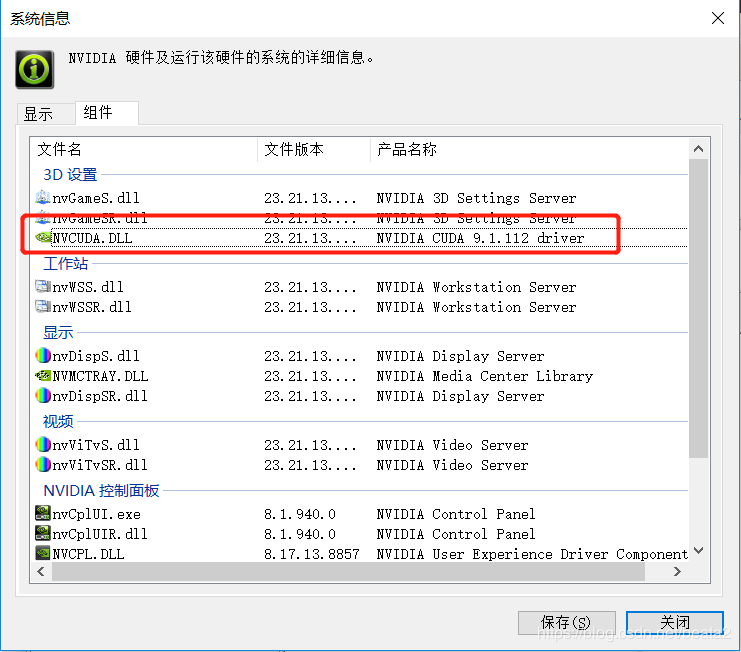Image resolution: width=741 pixels, height=652 pixels.
Task: Click the nvViTvSR.dll rainbow icon
Action: coord(43,464)
